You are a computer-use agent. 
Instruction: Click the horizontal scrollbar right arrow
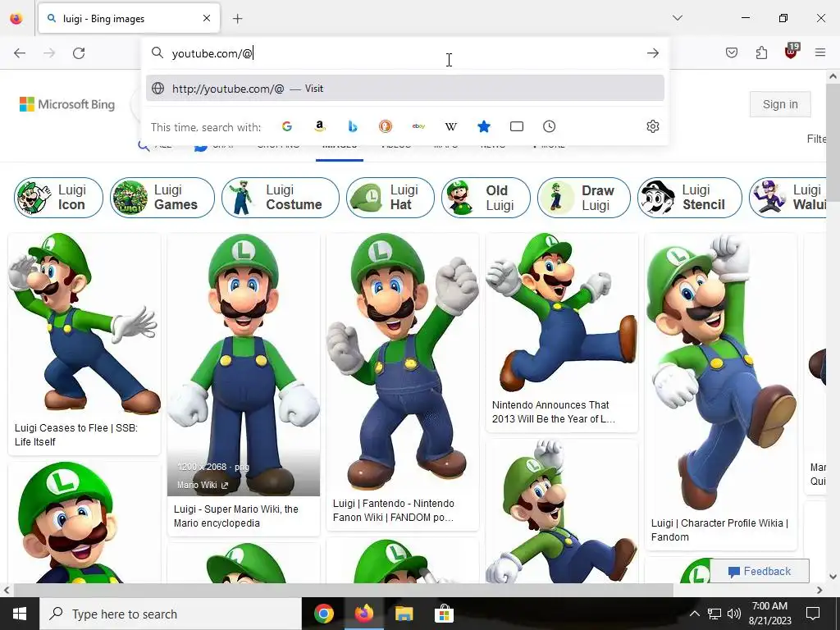[819, 590]
